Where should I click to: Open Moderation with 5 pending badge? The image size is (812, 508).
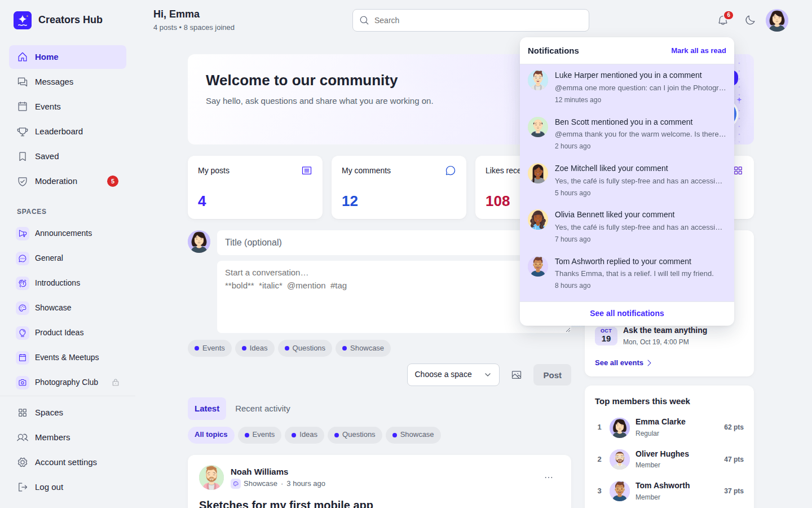coord(68,181)
